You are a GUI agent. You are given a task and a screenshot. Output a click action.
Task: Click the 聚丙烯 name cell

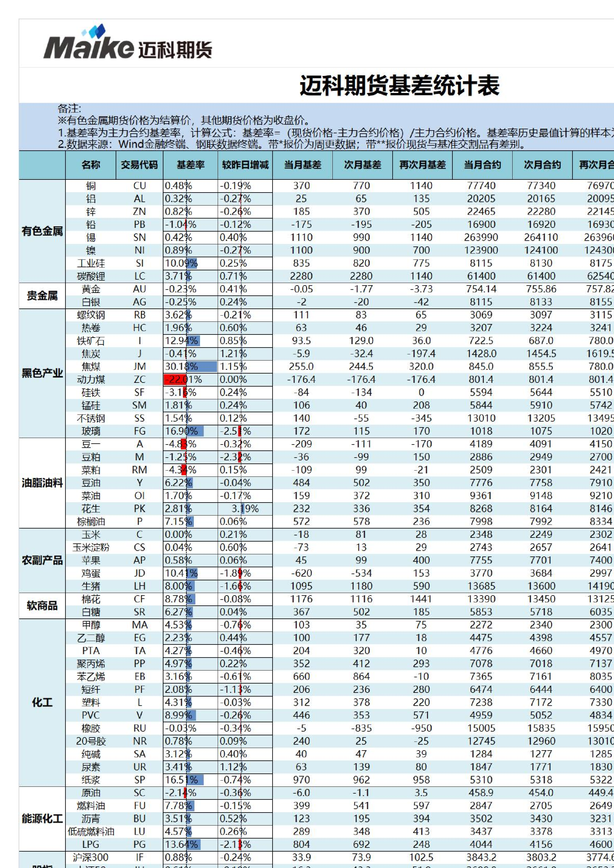click(x=91, y=664)
